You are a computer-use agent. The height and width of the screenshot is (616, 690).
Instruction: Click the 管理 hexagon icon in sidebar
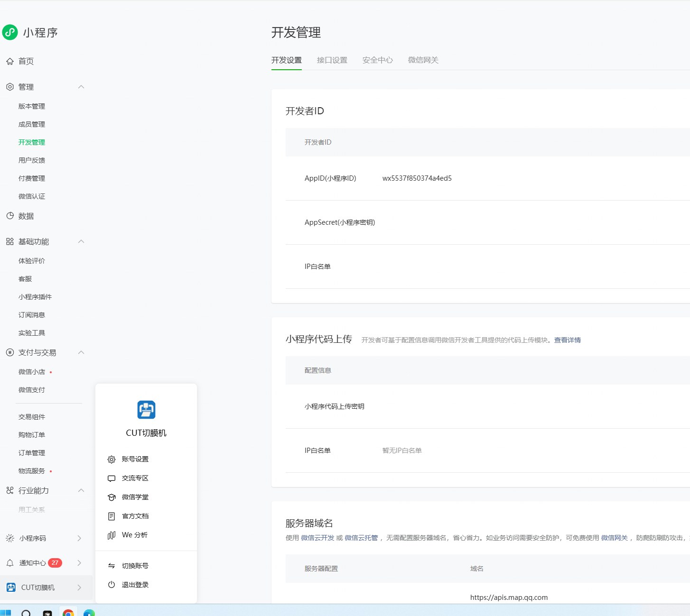tap(10, 87)
